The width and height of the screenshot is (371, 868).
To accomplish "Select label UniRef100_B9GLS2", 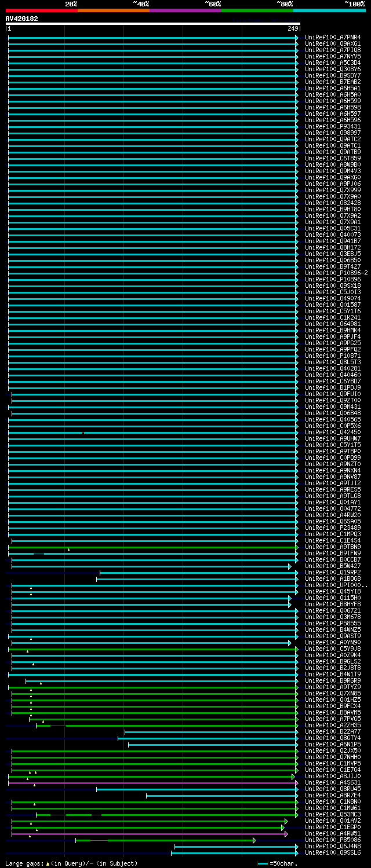I will [333, 661].
